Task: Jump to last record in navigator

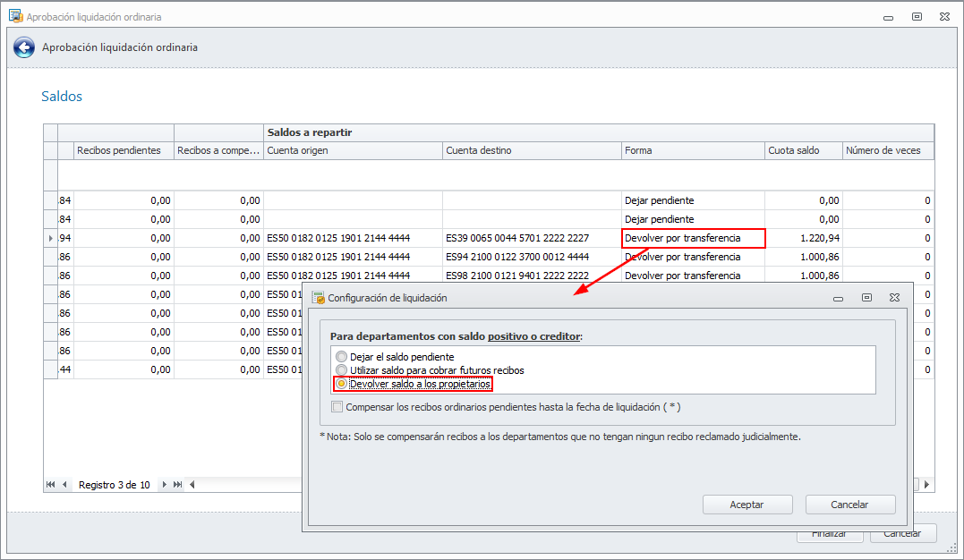Action: click(177, 485)
